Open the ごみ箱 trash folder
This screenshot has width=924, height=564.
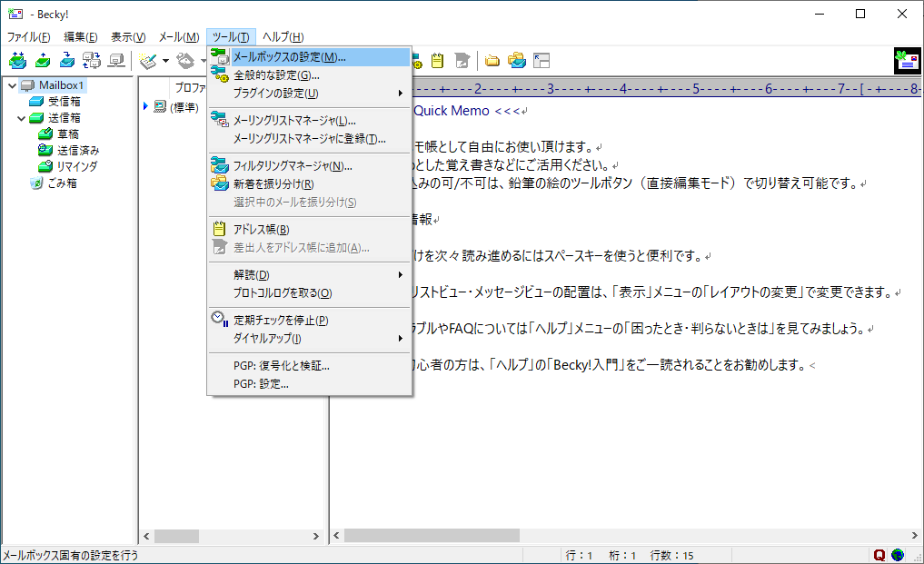[62, 183]
